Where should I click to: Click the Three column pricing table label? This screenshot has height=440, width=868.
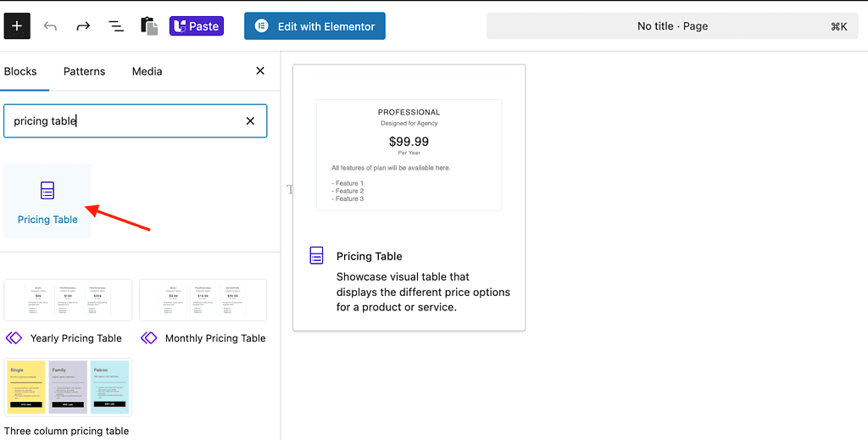(66, 432)
